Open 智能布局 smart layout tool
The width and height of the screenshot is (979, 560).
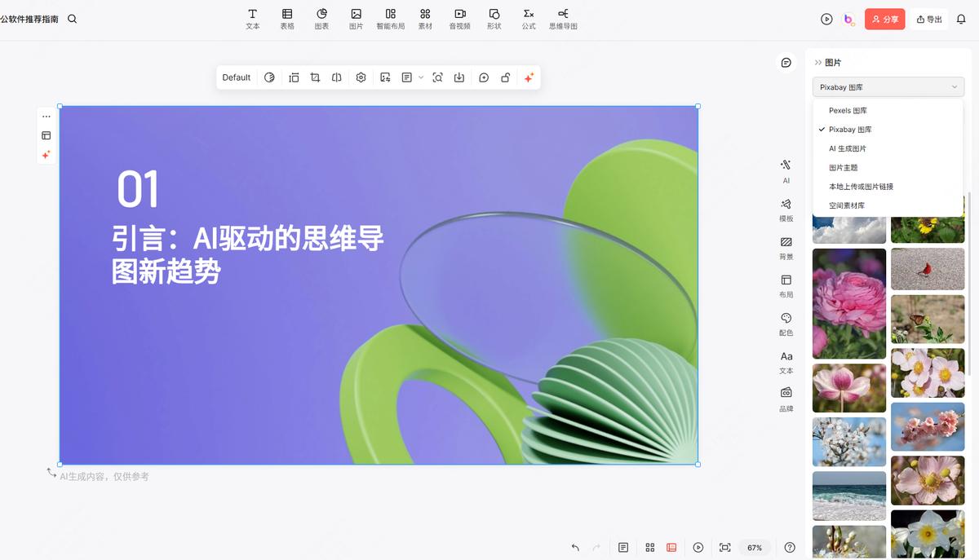(390, 19)
